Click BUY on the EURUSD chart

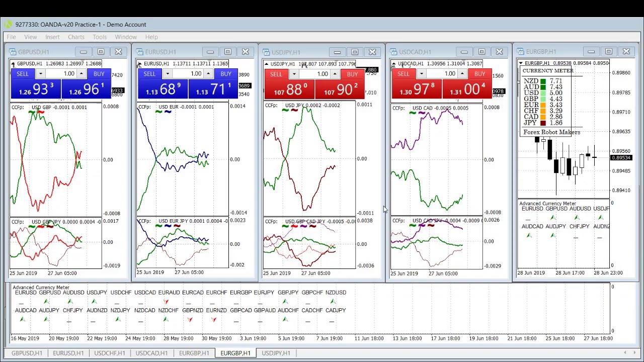pos(225,74)
